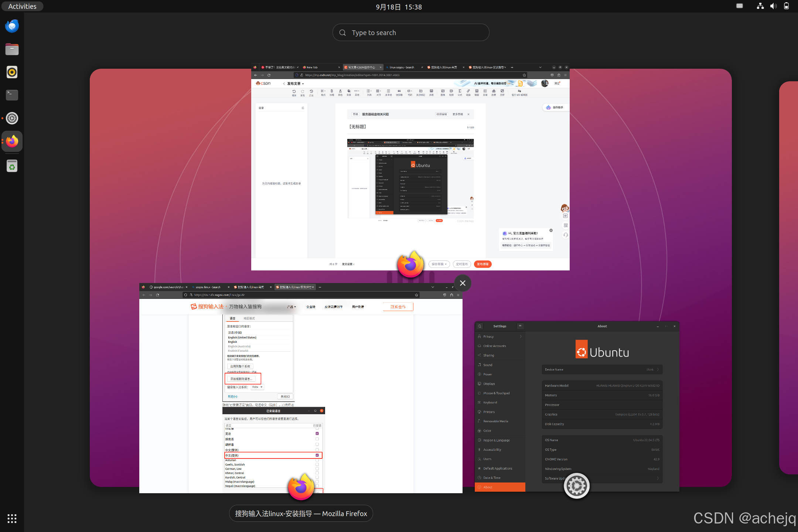
Task: Open the fcitx keyboard input system dropdown
Action: pos(257,387)
